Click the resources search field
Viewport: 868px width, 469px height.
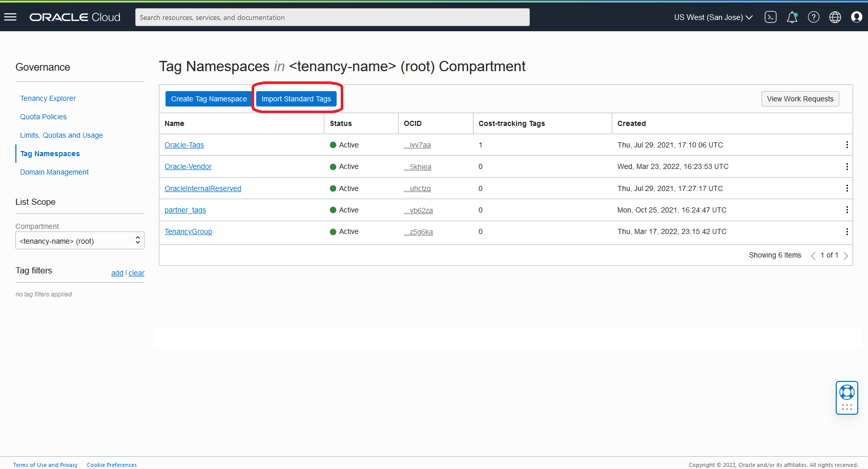(x=332, y=17)
